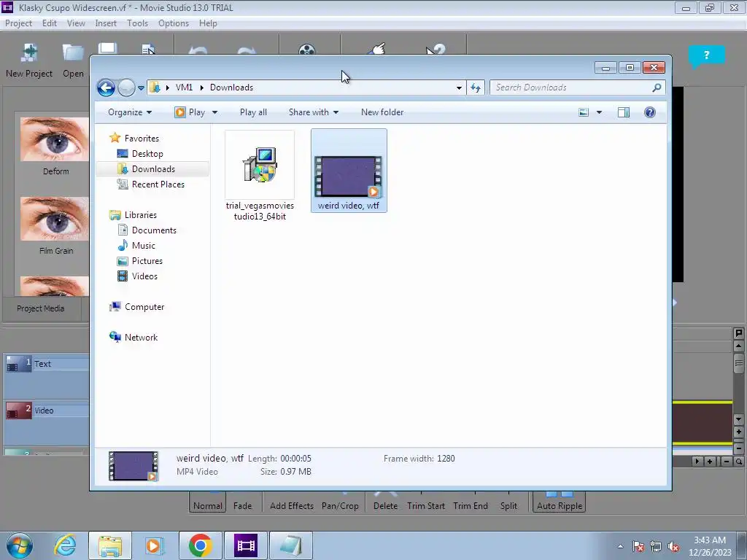The width and height of the screenshot is (747, 560).
Task: Open the Documents library
Action: click(x=154, y=230)
